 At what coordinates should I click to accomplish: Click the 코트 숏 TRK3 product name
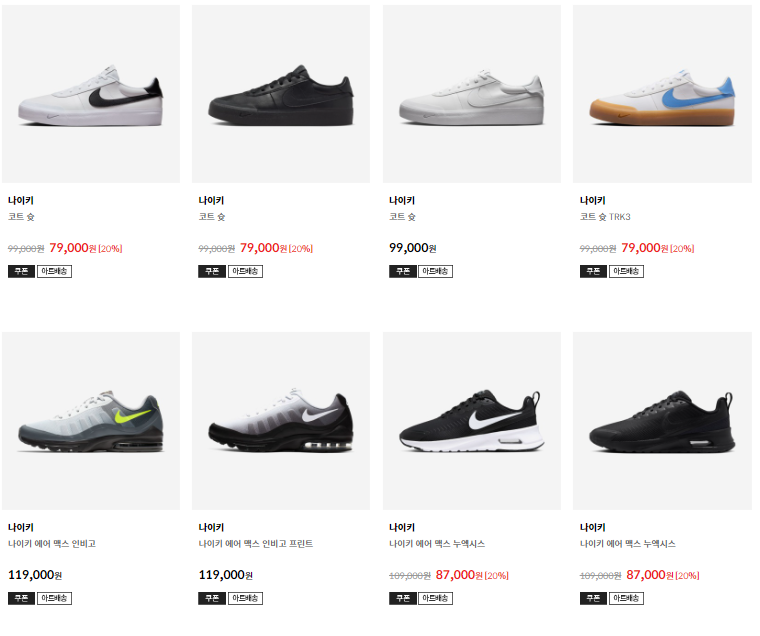click(x=605, y=217)
